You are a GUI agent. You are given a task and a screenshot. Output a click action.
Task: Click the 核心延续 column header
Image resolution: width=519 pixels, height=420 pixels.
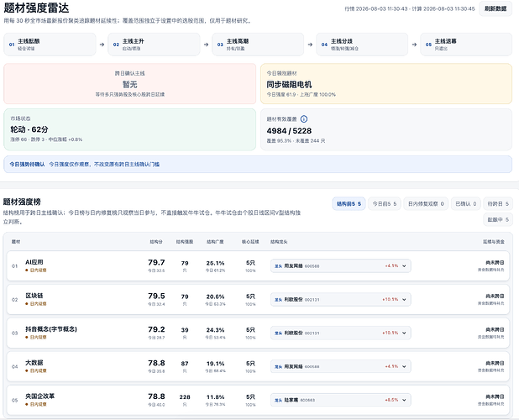tap(250, 242)
